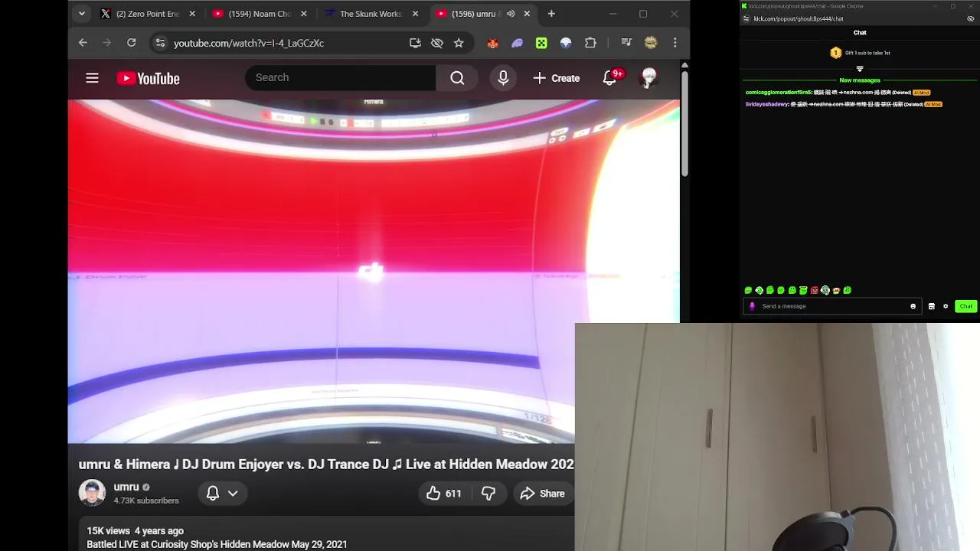Viewport: 980px width, 551px height.
Task: Open Chrome three-dot menu
Action: [x=675, y=43]
